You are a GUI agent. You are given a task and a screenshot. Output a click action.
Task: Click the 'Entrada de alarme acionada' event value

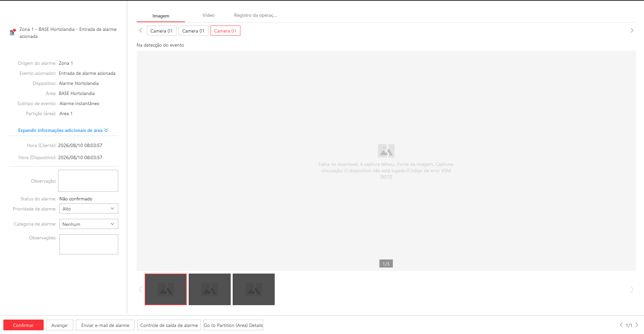click(x=87, y=73)
